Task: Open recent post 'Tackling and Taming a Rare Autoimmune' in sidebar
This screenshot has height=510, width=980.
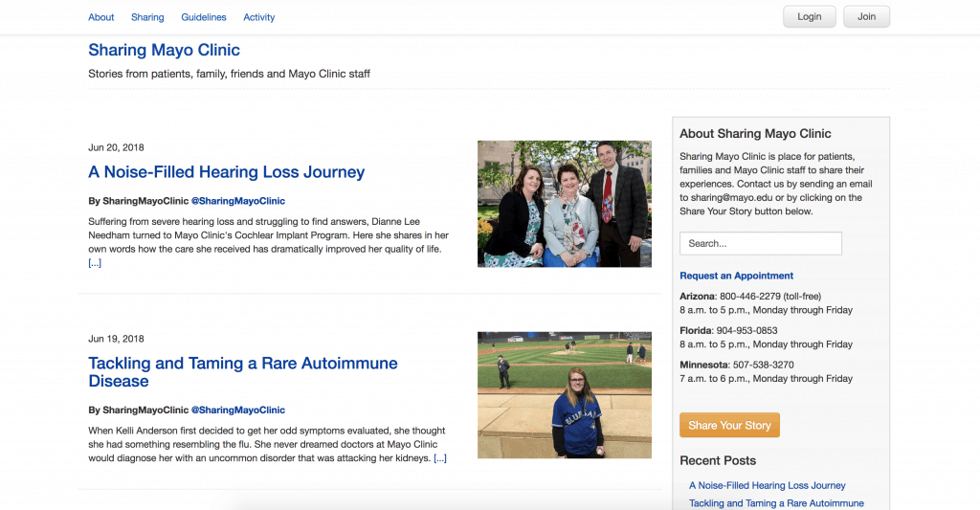Action: click(x=776, y=503)
